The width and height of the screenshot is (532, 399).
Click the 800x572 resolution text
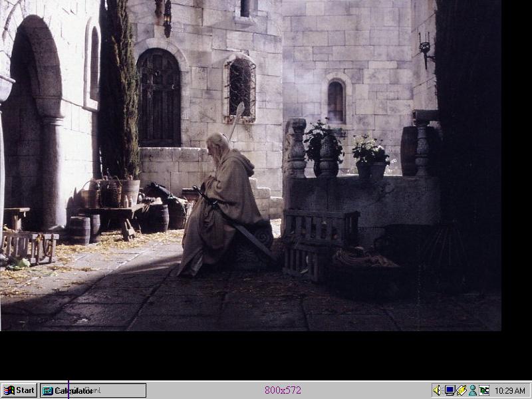283,390
